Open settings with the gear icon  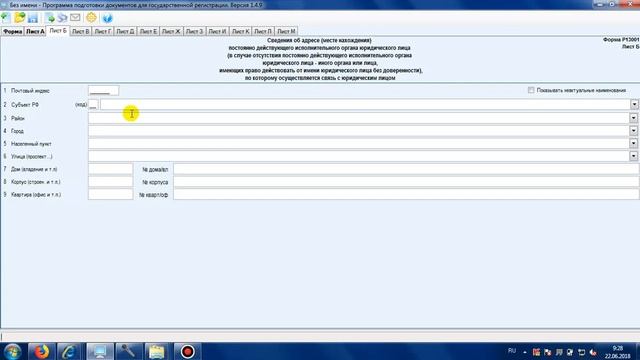coord(91,18)
